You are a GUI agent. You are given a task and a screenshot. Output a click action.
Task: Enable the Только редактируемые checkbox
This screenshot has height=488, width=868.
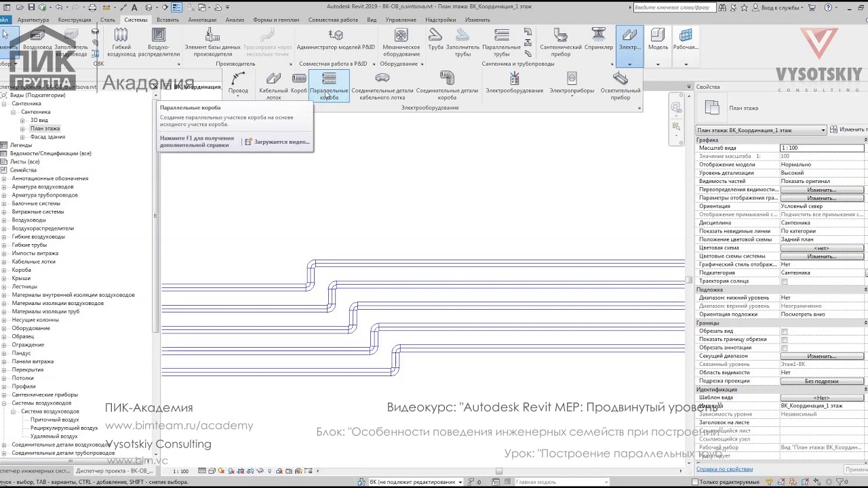(x=694, y=482)
